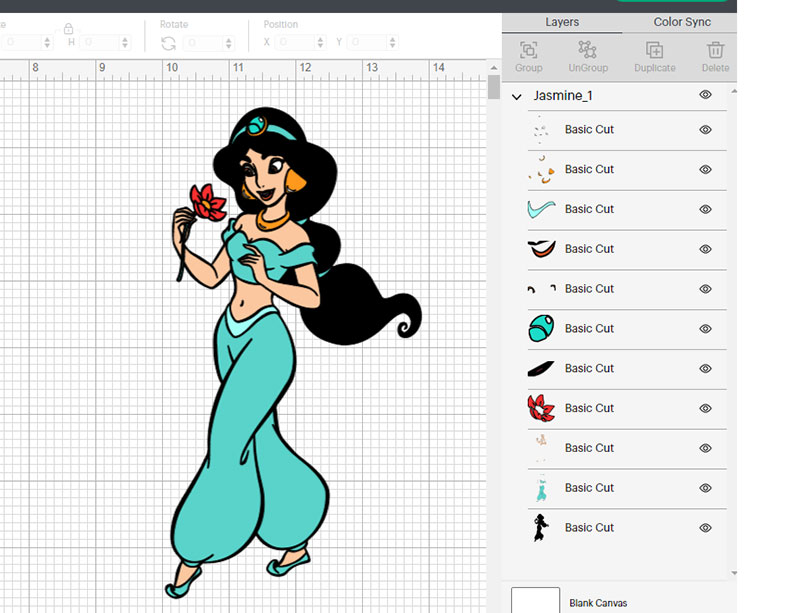Hide the orange pieces Basic Cut layer
This screenshot has width=800, height=613.
point(705,169)
